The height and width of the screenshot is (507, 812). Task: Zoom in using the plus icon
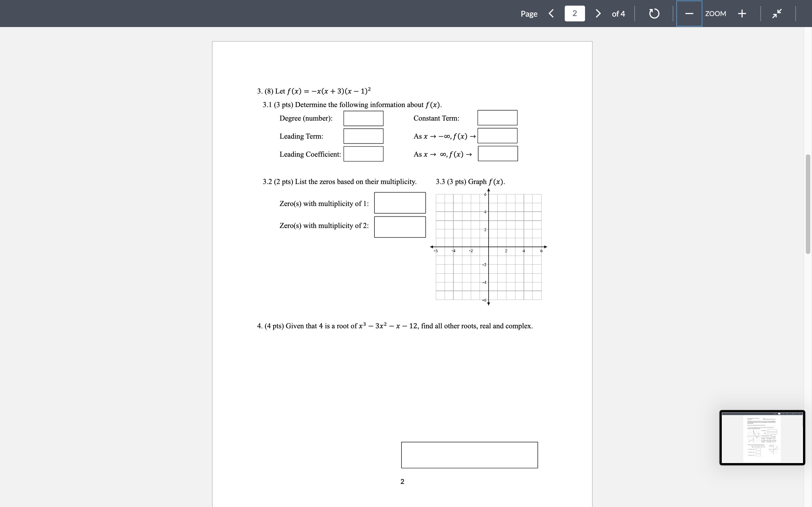click(x=742, y=14)
